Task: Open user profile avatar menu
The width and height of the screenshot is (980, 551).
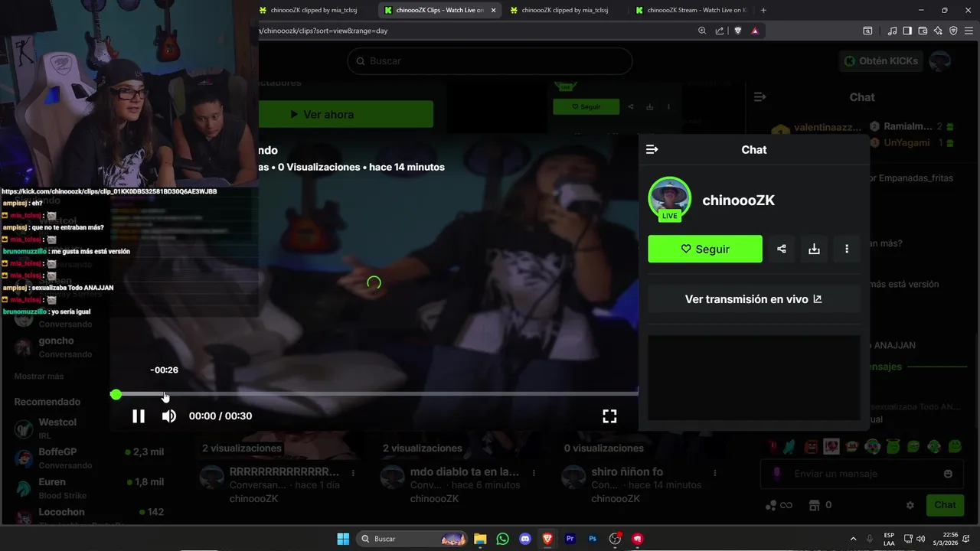Action: tap(940, 61)
